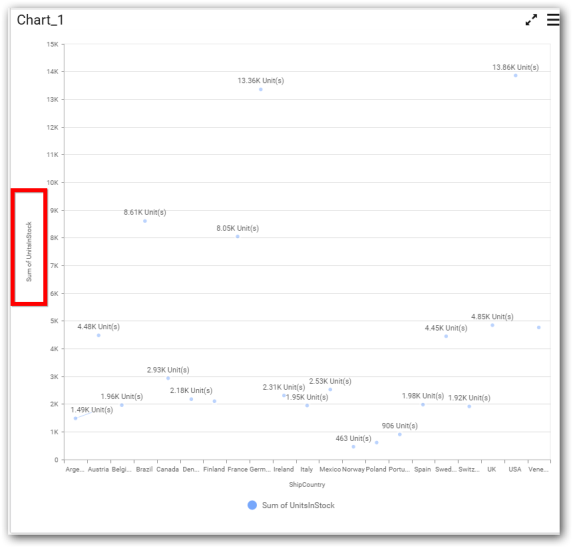Select the 13.86K Unit(s) USA data point
Viewport: 573px width, 548px height.
[515, 76]
